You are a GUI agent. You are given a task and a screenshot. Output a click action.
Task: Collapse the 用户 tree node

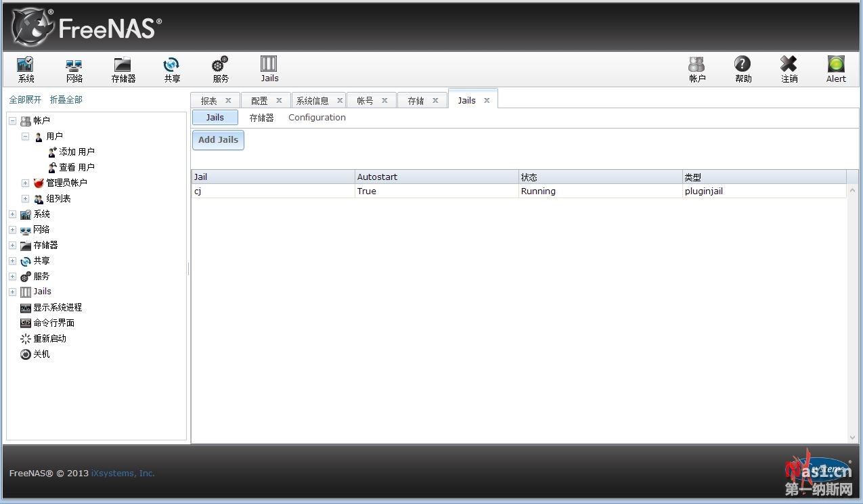coord(25,136)
